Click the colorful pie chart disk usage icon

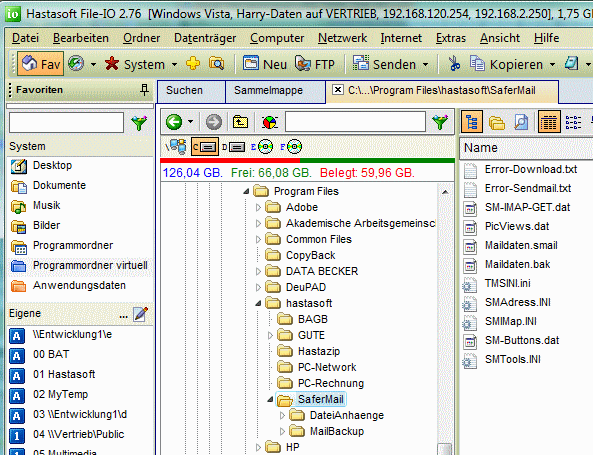click(270, 122)
